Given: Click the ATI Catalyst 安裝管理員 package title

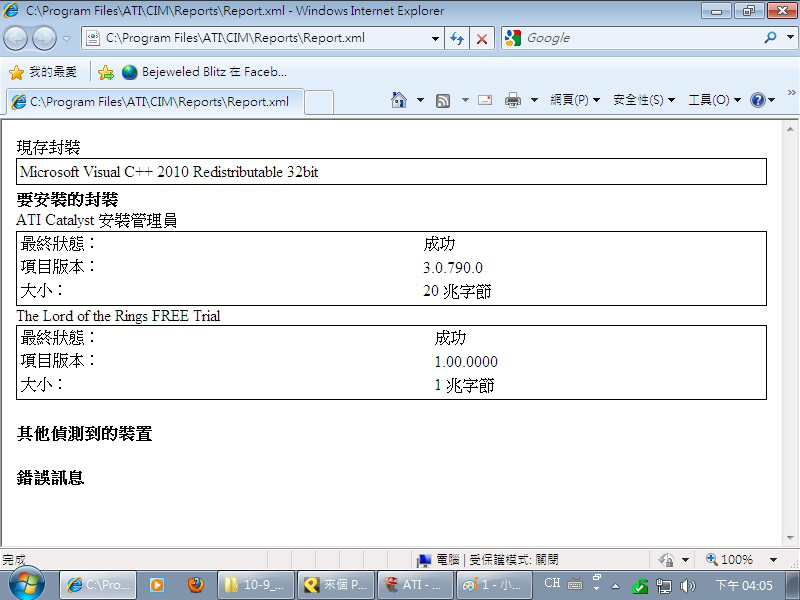Looking at the screenshot, I should tap(96, 220).
